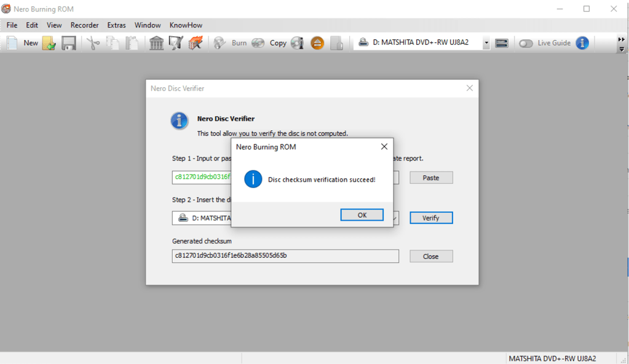Click the Burn disc toolbar button
The image size is (629, 364).
click(231, 43)
